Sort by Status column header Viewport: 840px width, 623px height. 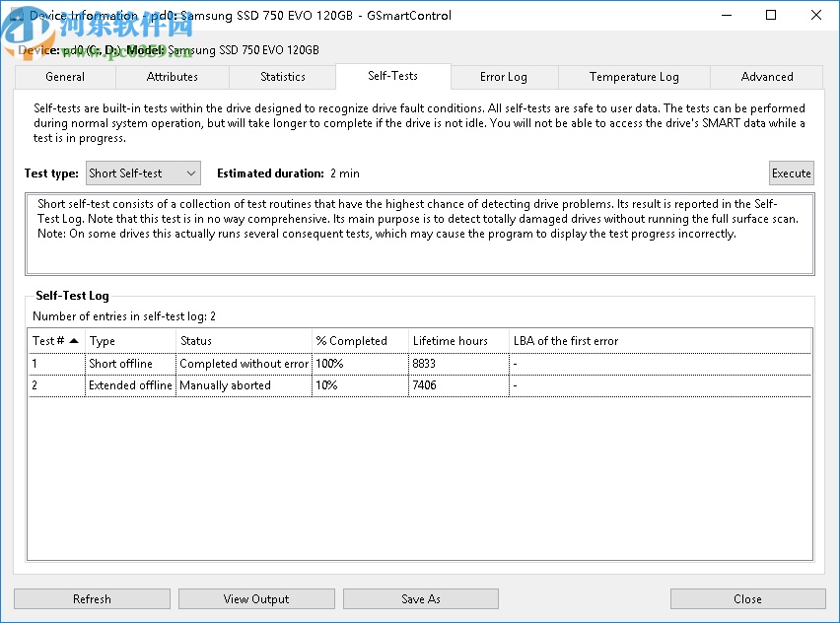pyautogui.click(x=244, y=341)
